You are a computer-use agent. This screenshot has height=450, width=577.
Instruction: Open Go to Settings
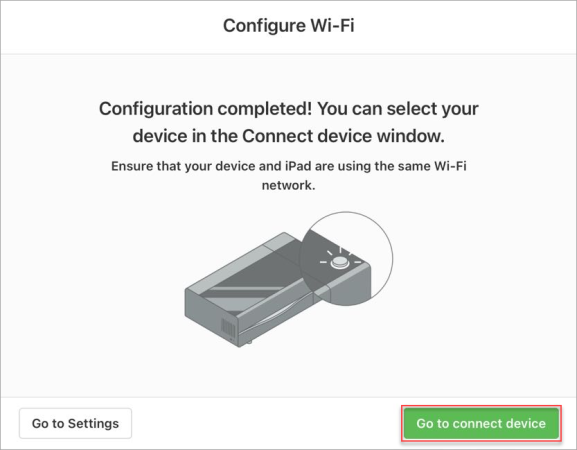click(75, 423)
